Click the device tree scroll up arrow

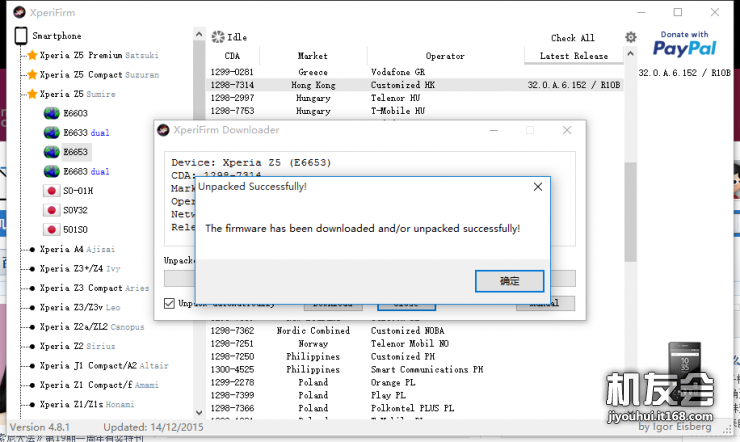pyautogui.click(x=199, y=34)
